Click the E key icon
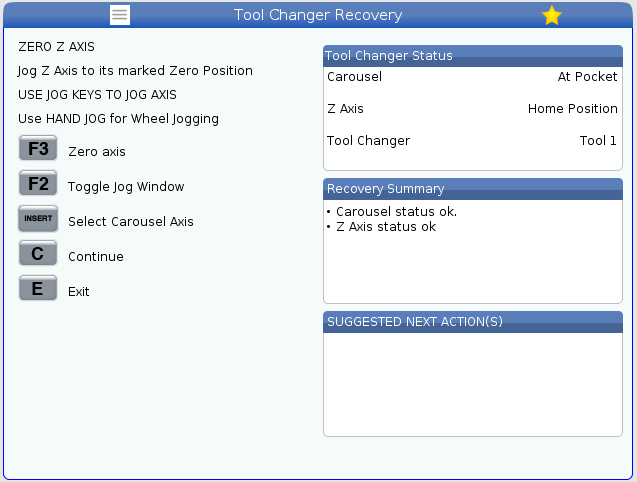 click(38, 289)
